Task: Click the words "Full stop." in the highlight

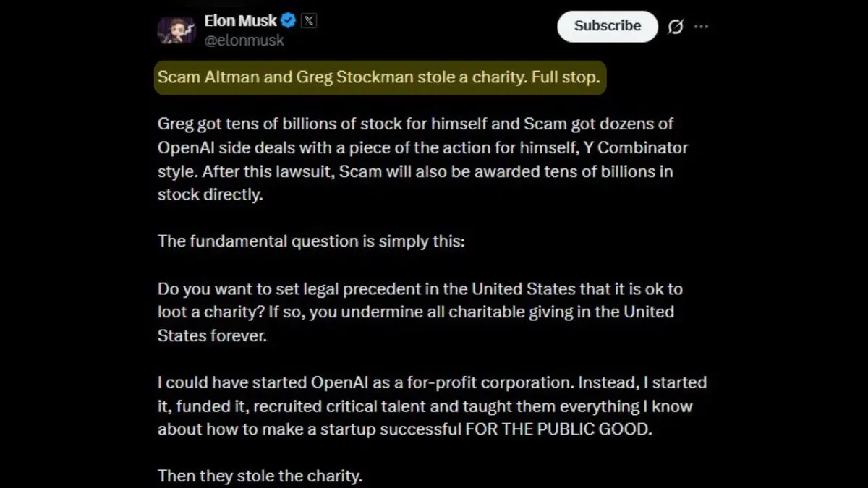Action: coord(566,77)
